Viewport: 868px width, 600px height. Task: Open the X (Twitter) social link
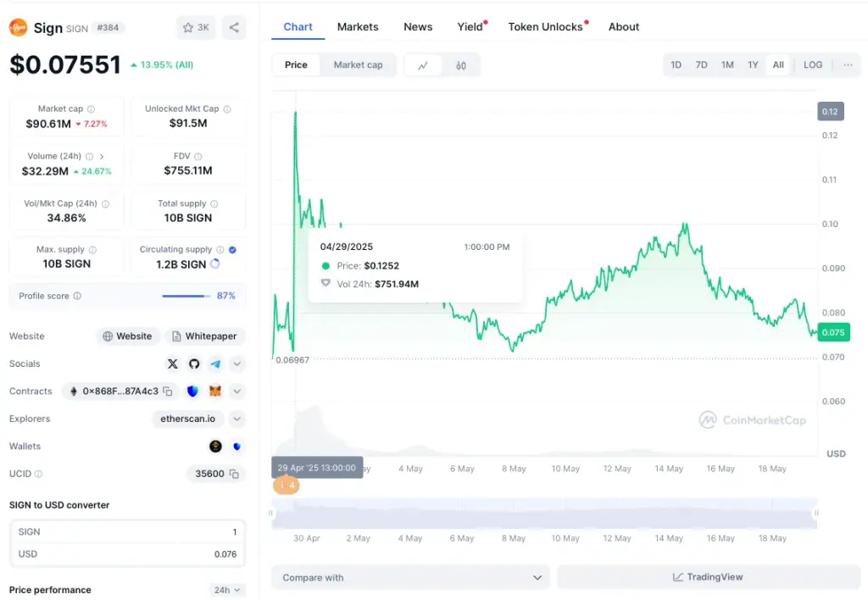tap(173, 364)
